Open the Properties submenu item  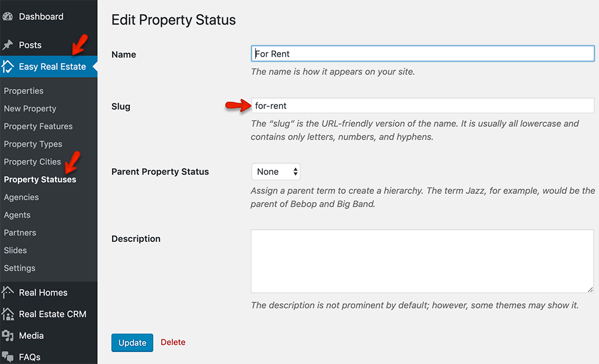(24, 91)
